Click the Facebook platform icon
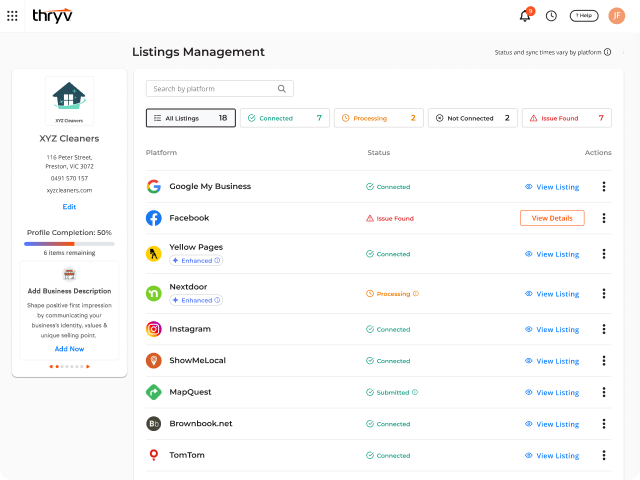640x480 pixels. (154, 218)
